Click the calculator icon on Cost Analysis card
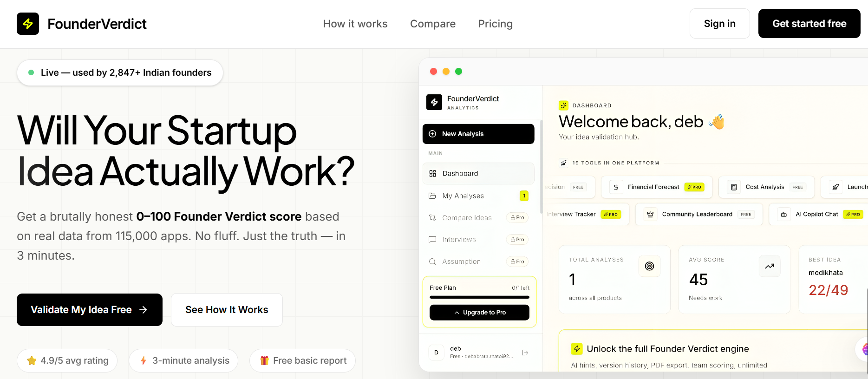Image resolution: width=868 pixels, height=379 pixels. click(x=734, y=187)
